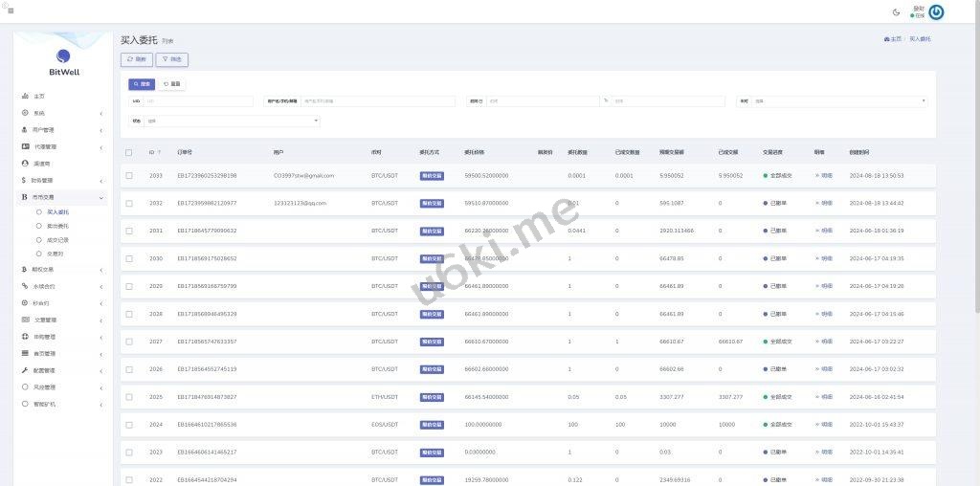This screenshot has width=980, height=486.
Task: Click the 刷新 refresh button
Action: [x=137, y=59]
